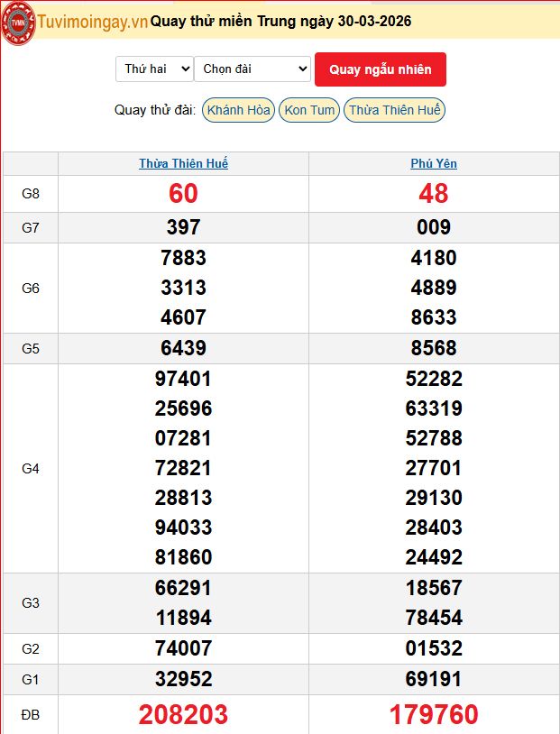Click the Tuvimoingay round logo icon
Screen dimensions: 560x734
18,23
